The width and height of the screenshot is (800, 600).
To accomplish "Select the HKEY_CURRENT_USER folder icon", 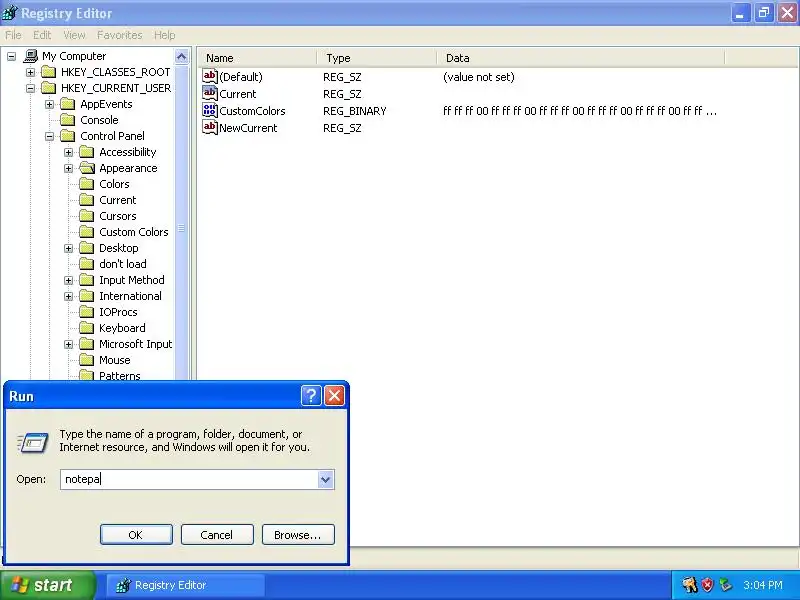I will (48, 88).
